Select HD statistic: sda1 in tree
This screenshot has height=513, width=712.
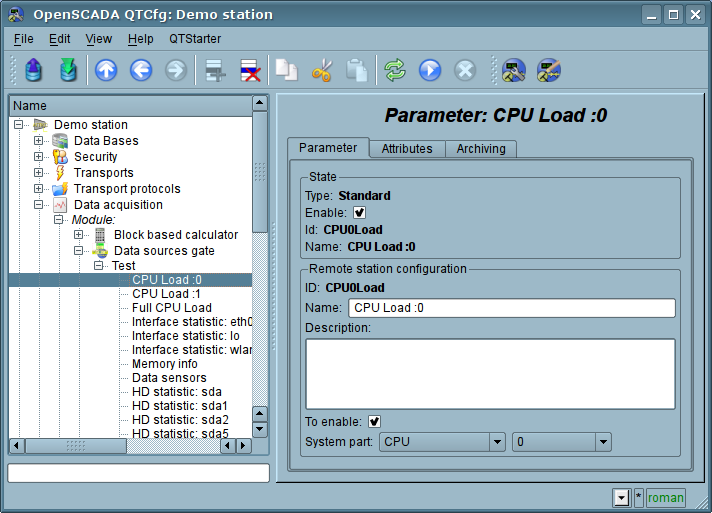coord(180,406)
